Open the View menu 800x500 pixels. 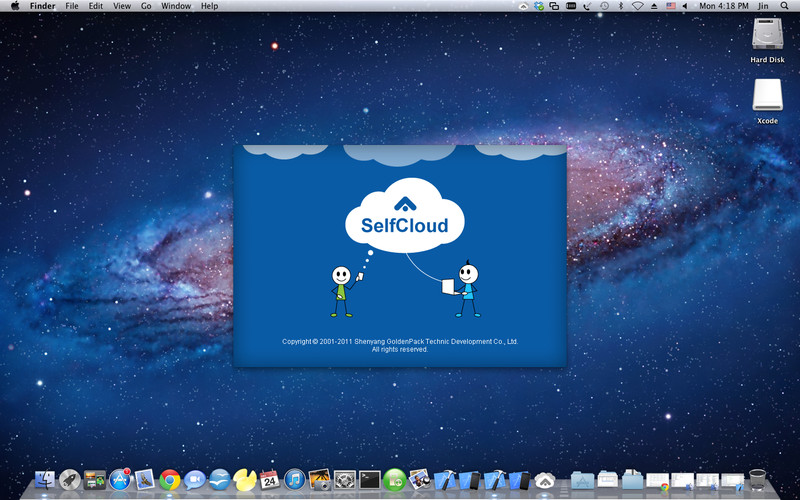coord(122,6)
